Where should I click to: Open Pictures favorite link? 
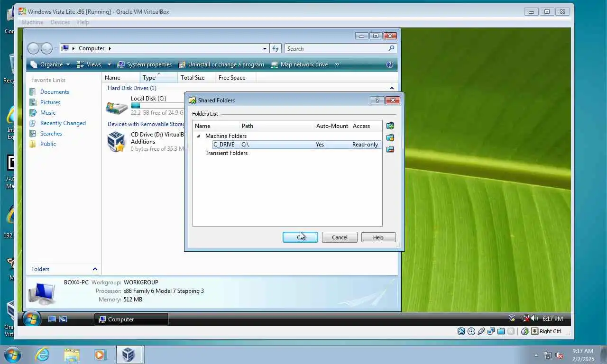pos(50,102)
